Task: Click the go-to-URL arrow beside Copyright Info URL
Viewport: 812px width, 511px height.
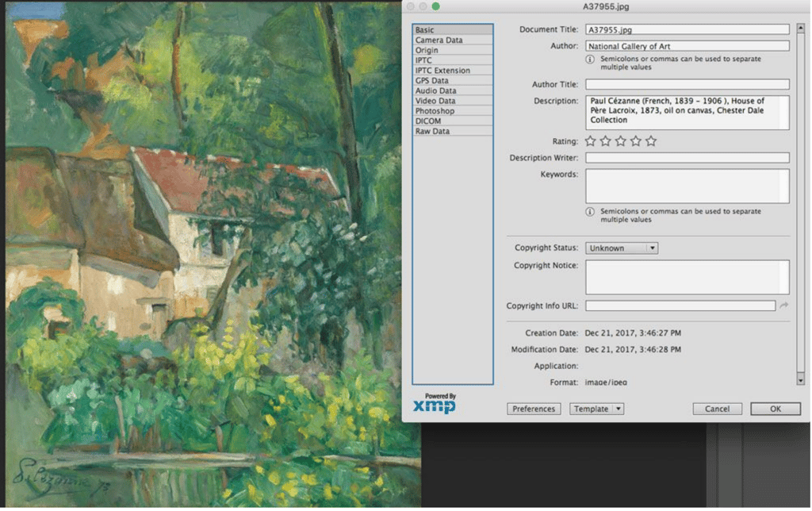Action: point(784,305)
